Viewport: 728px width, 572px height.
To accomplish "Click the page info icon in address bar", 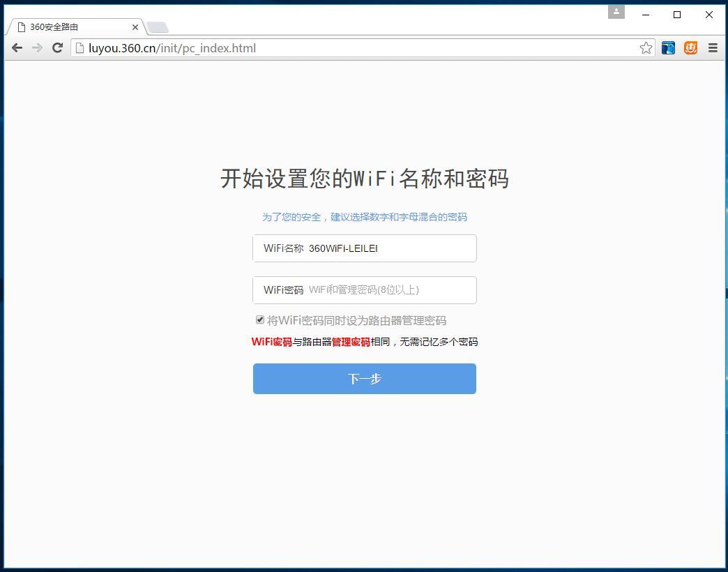I will [x=80, y=48].
